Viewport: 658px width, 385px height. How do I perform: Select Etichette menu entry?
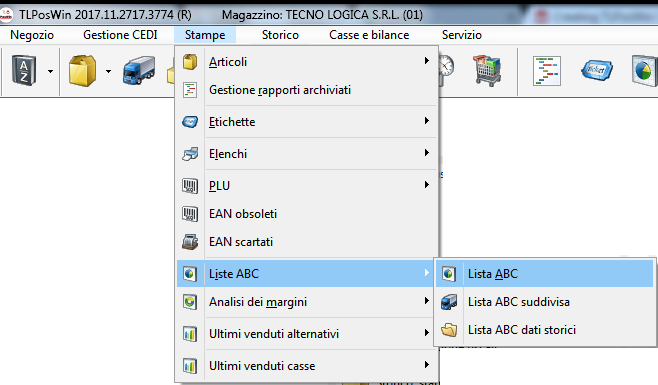point(307,122)
